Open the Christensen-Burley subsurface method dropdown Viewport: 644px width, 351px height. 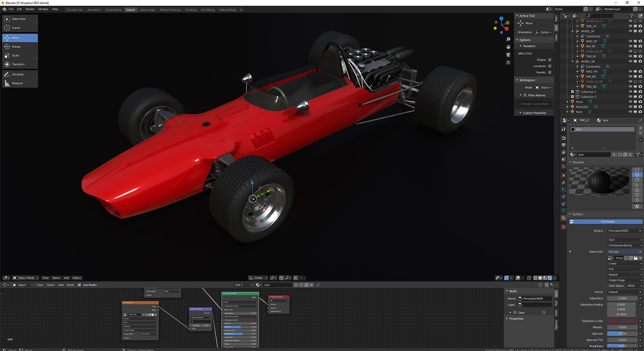click(625, 245)
